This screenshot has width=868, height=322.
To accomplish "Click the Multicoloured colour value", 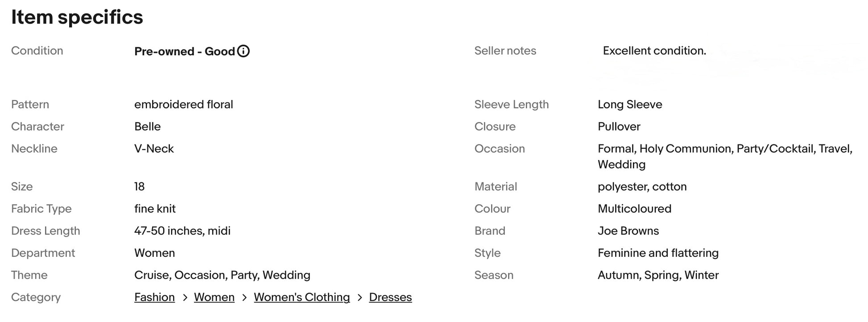I will pos(634,209).
